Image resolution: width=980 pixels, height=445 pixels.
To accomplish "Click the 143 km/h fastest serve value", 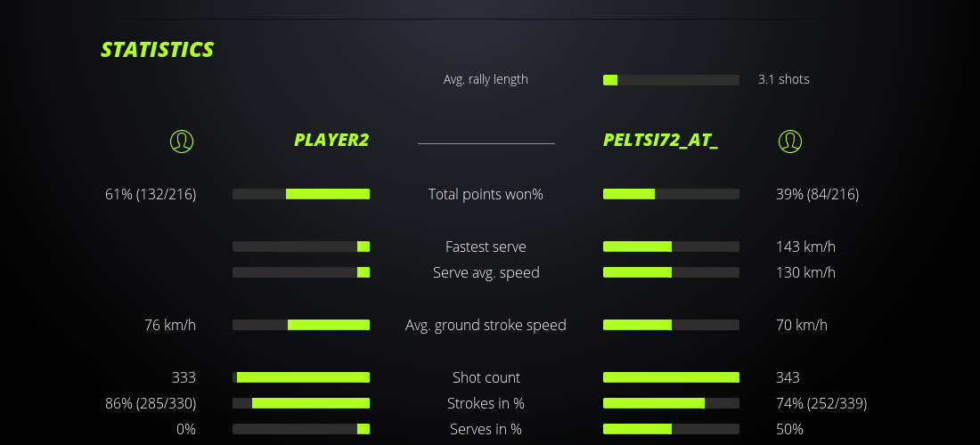I will [x=805, y=247].
